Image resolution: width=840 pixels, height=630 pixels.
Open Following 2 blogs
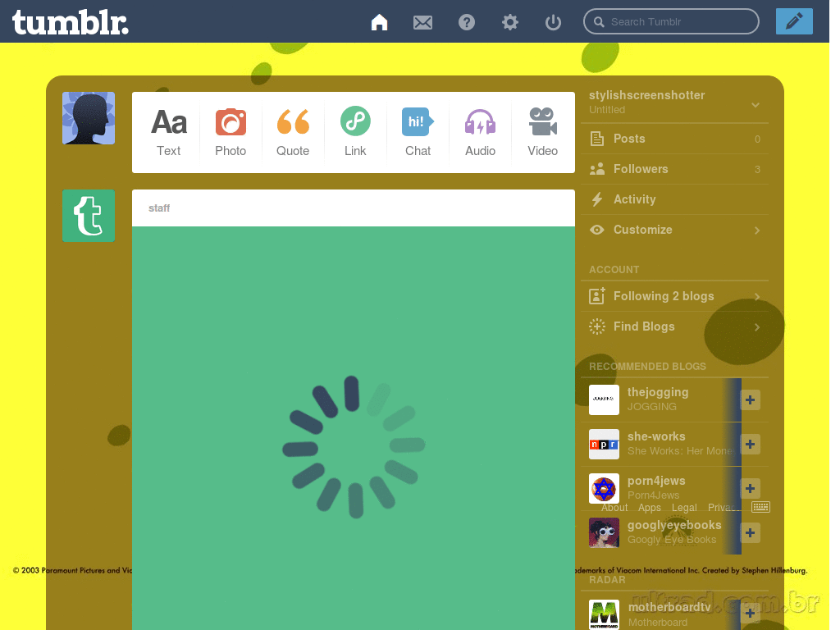[674, 296]
